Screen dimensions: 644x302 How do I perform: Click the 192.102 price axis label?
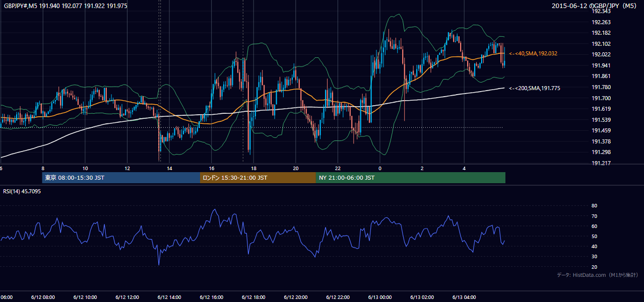[601, 44]
